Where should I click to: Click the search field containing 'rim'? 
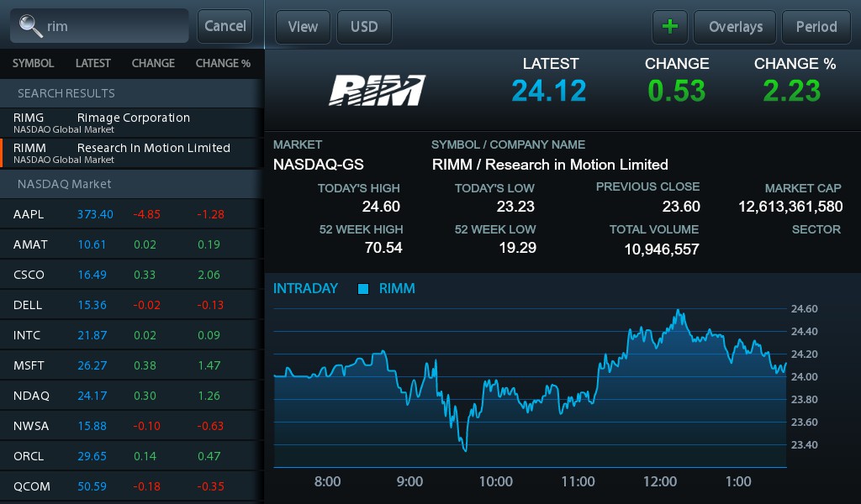click(x=99, y=26)
